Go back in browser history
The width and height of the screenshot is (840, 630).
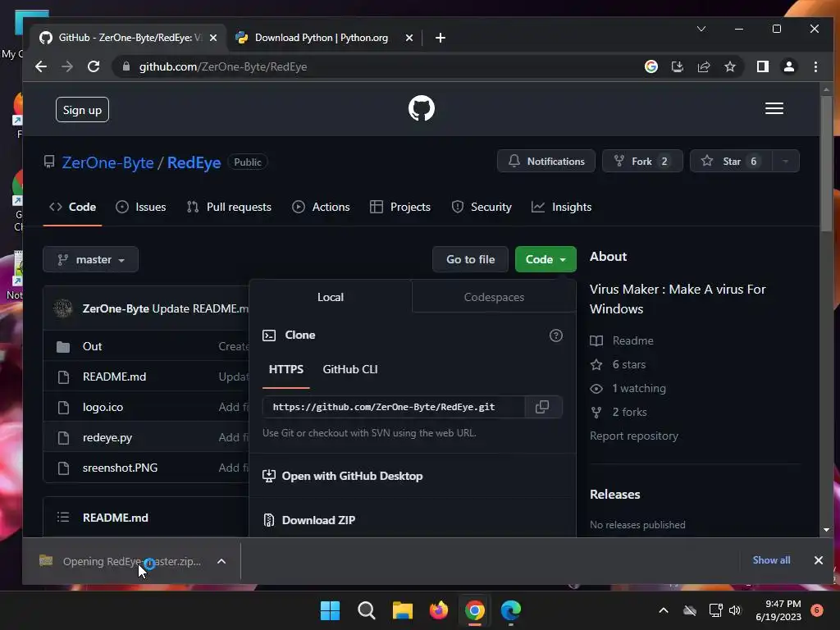point(41,66)
